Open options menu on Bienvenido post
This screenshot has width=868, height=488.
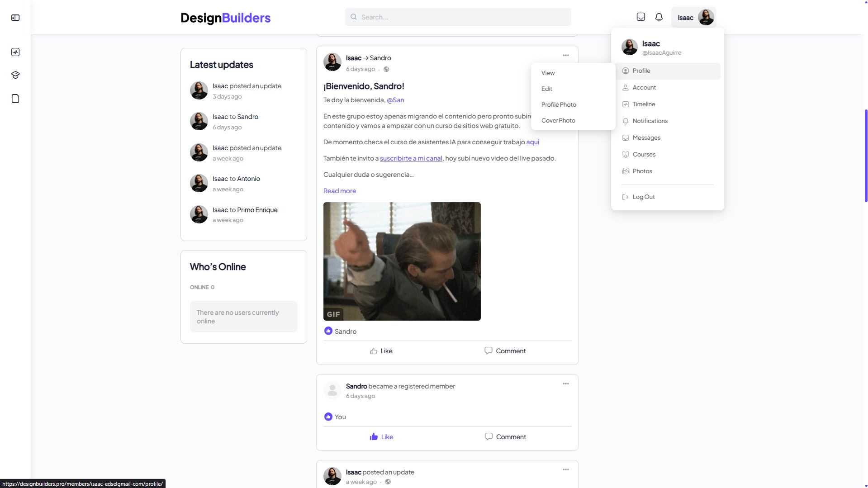tap(565, 55)
